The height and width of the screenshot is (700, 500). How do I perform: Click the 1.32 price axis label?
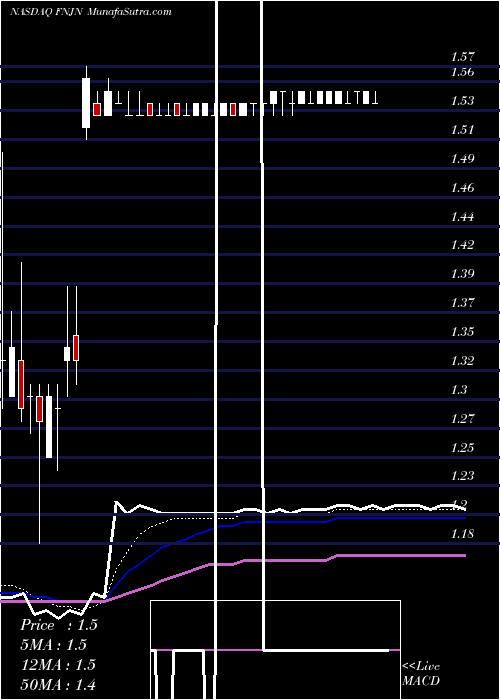462,361
